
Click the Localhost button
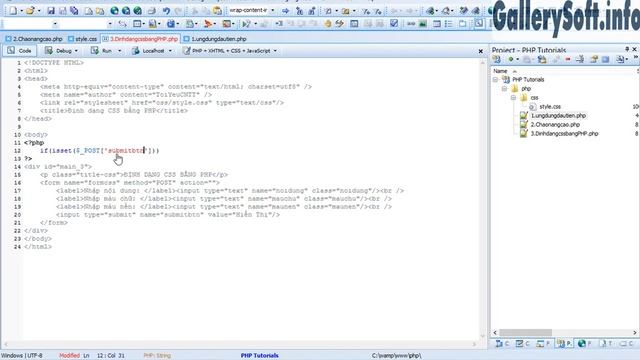click(149, 51)
